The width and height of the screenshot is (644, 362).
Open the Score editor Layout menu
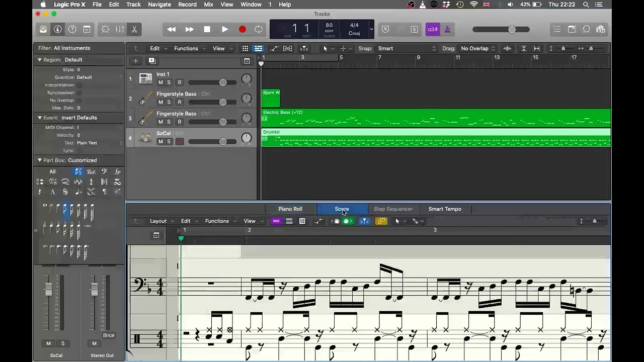click(x=162, y=221)
